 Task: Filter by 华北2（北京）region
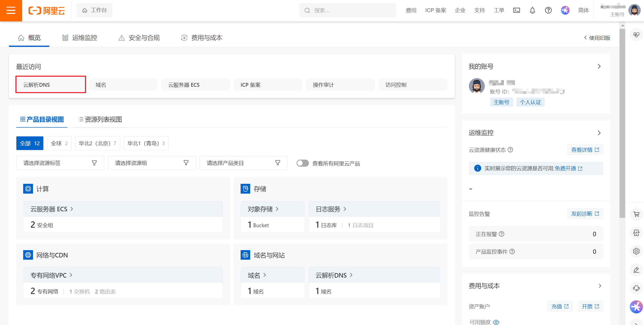(98, 143)
